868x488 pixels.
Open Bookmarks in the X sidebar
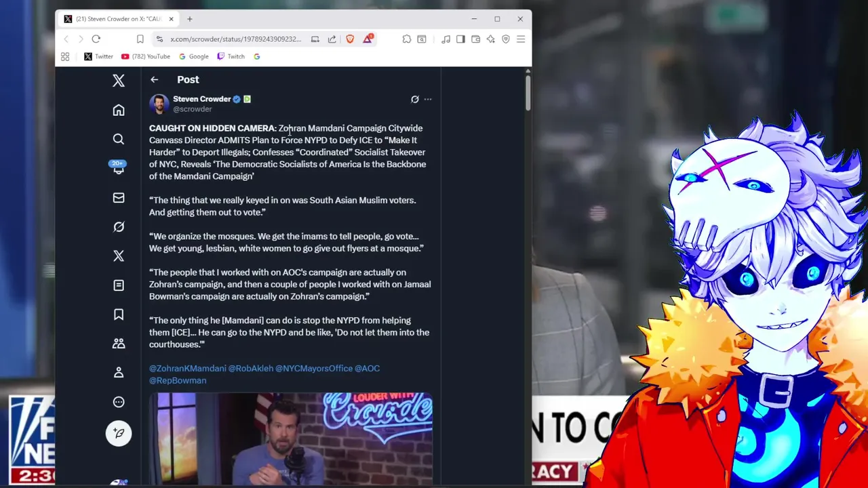click(119, 314)
